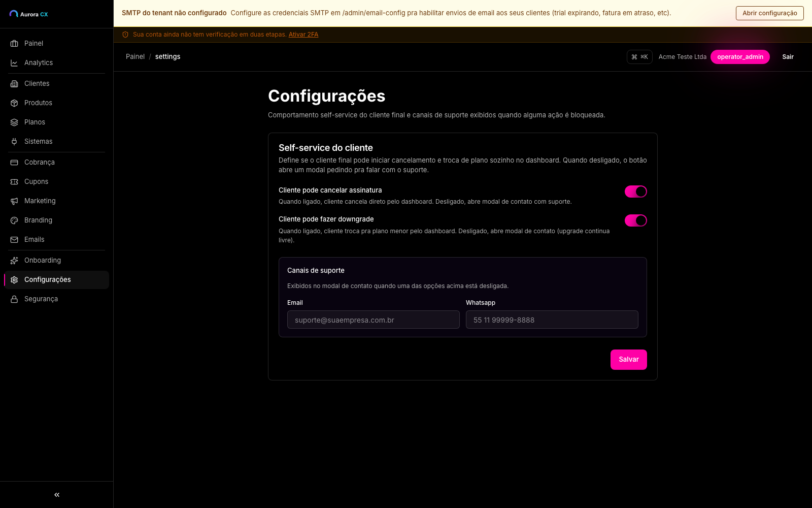Open command palette ⌘K shortcut

point(639,57)
